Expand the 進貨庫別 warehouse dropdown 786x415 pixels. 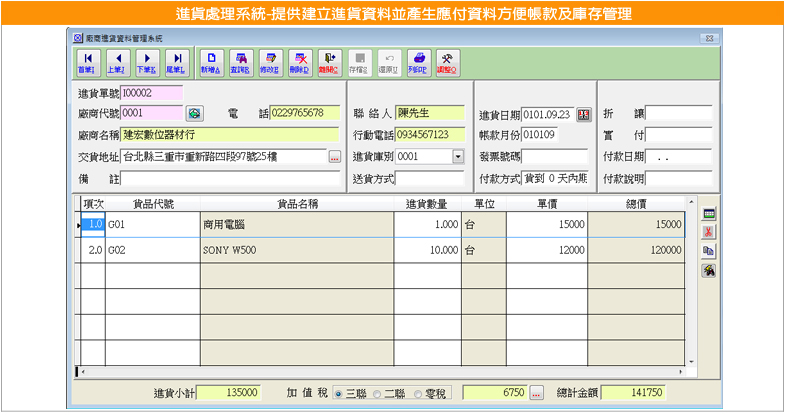[x=458, y=157]
